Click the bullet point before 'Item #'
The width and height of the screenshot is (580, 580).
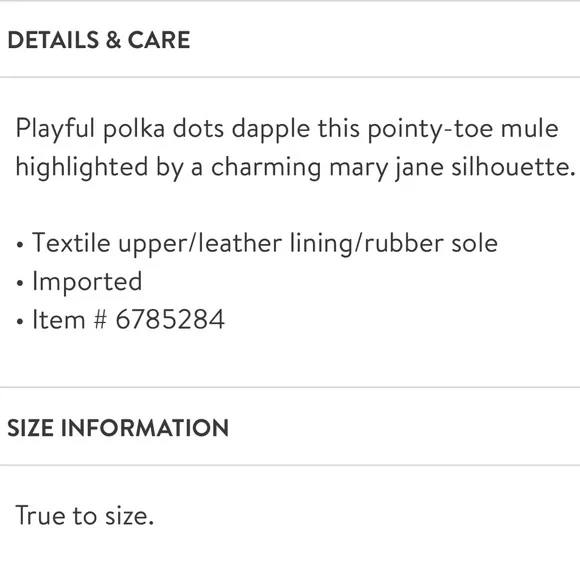point(20,321)
